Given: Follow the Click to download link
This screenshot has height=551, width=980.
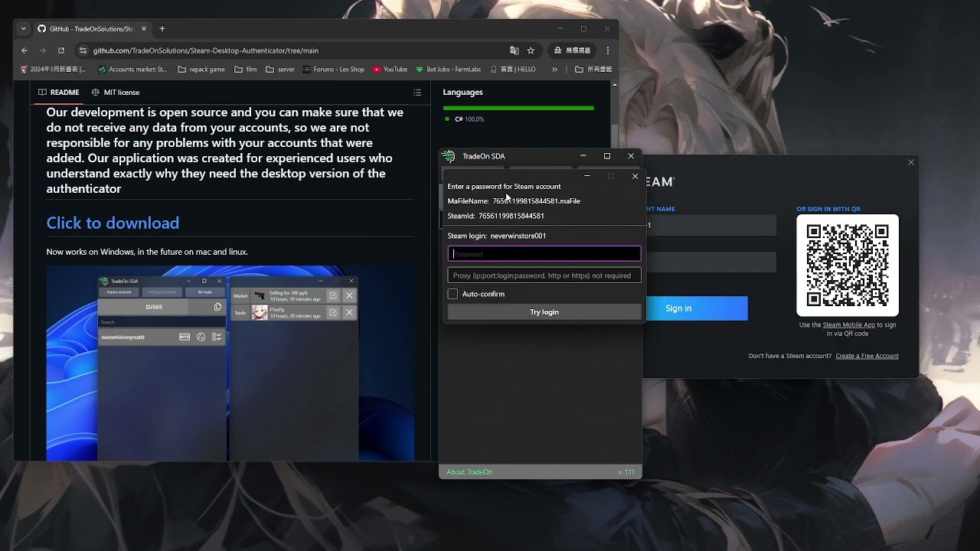Looking at the screenshot, I should pos(113,223).
